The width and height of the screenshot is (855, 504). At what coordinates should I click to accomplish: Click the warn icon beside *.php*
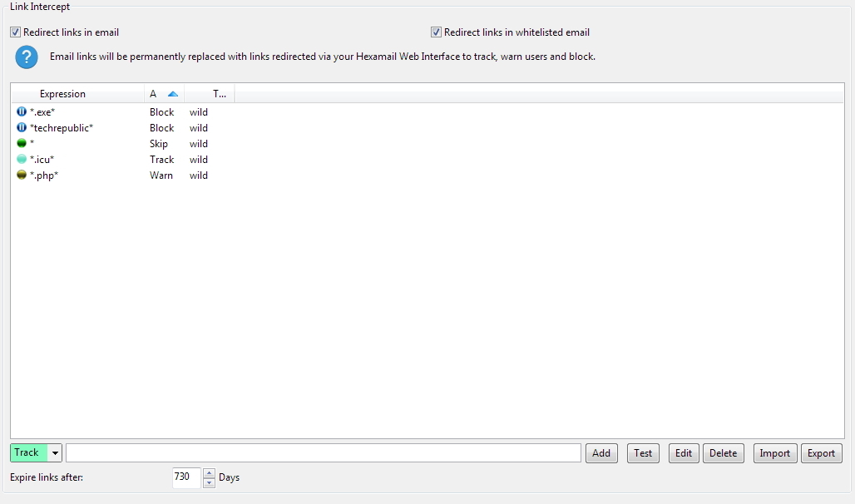pyautogui.click(x=22, y=175)
